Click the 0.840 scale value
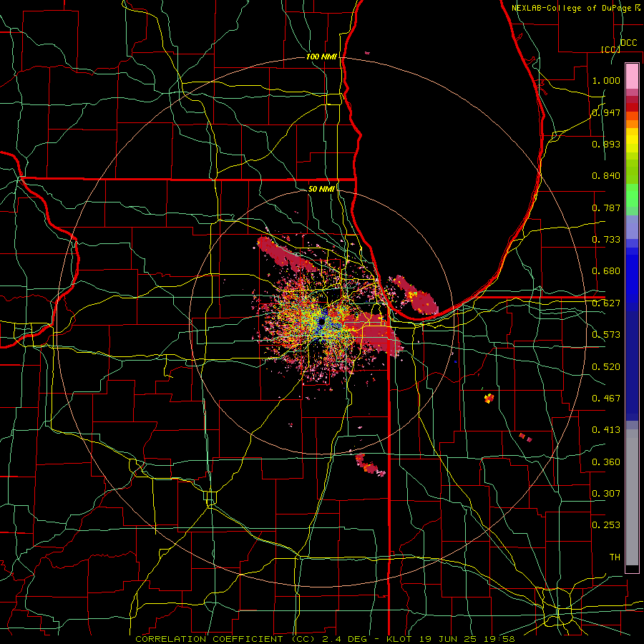The height and width of the screenshot is (644, 644). coord(606,176)
